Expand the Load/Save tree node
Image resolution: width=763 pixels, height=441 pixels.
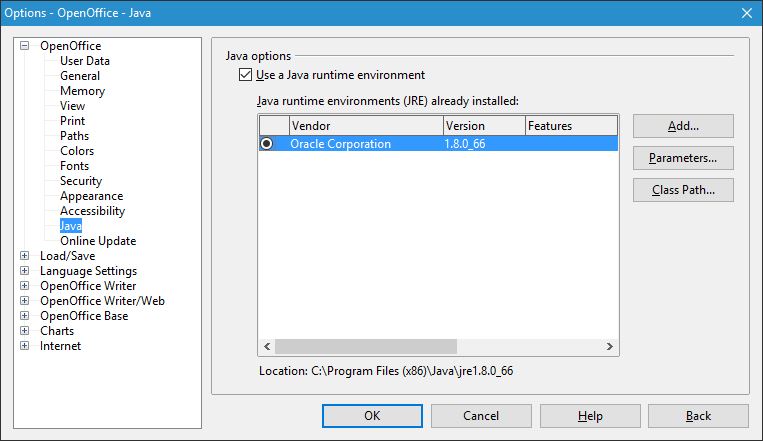coord(25,256)
